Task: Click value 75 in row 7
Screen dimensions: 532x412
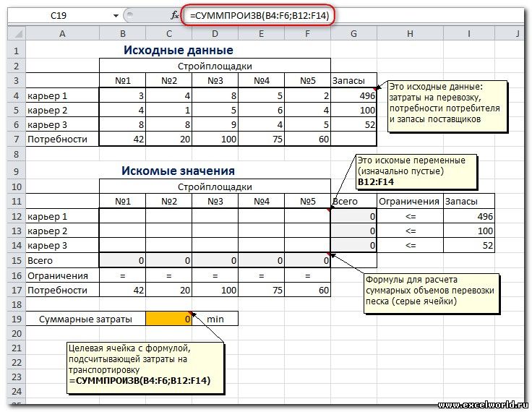Action: [x=261, y=140]
